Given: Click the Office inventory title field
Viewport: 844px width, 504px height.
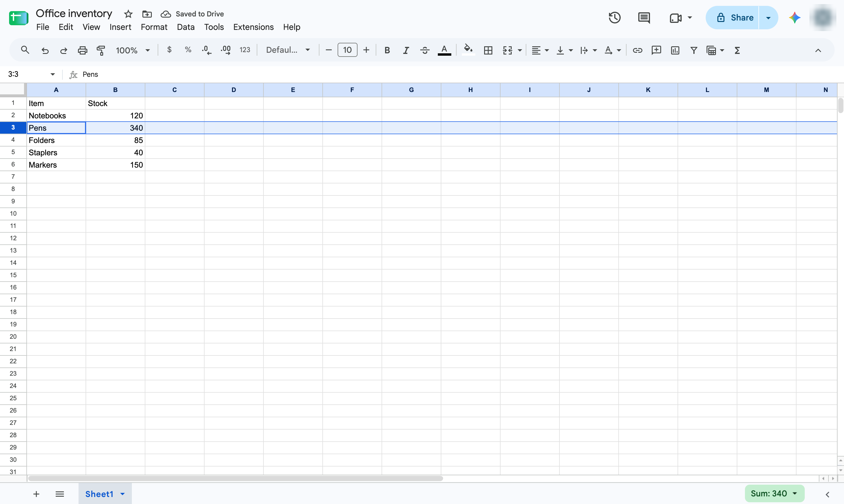Looking at the screenshot, I should click(74, 13).
